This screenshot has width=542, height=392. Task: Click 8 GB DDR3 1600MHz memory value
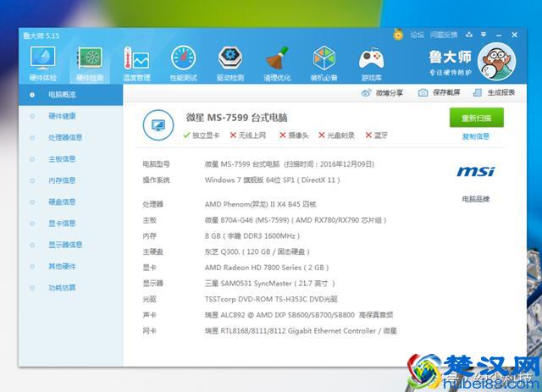click(252, 236)
